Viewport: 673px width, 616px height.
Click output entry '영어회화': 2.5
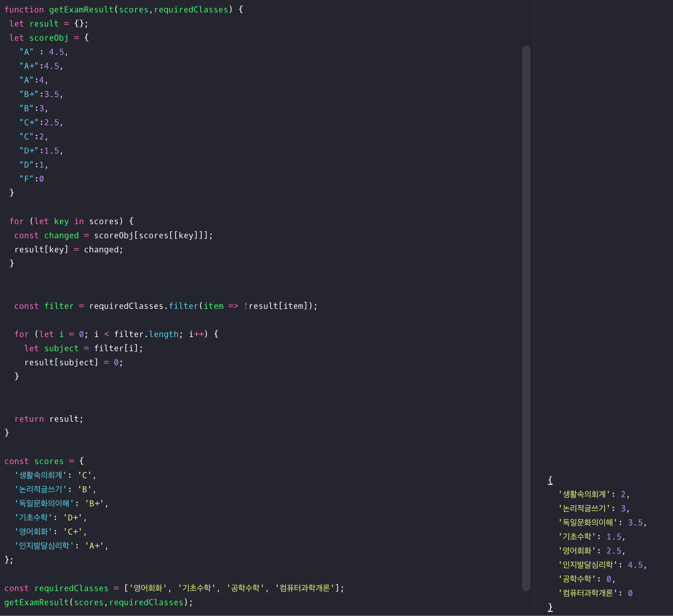592,551
